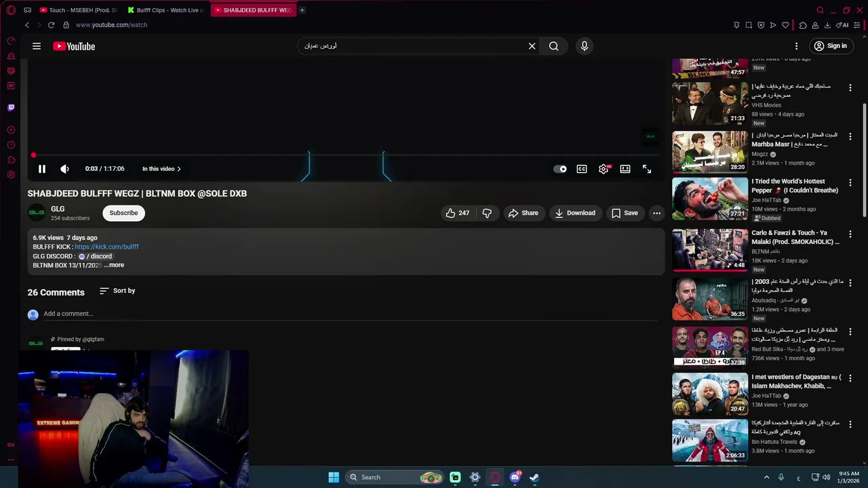
Task: Toggle the autoplay switch
Action: pos(560,169)
